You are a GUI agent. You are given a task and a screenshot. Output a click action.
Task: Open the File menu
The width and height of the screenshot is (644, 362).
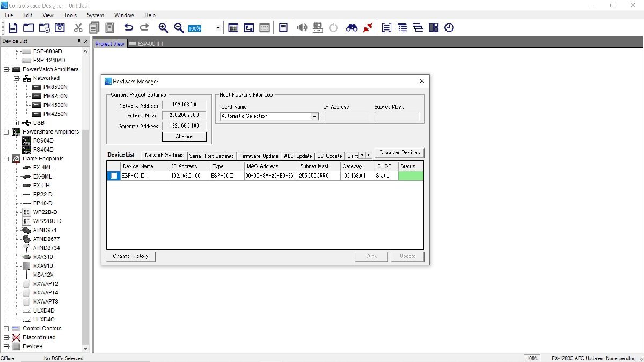pyautogui.click(x=9, y=16)
